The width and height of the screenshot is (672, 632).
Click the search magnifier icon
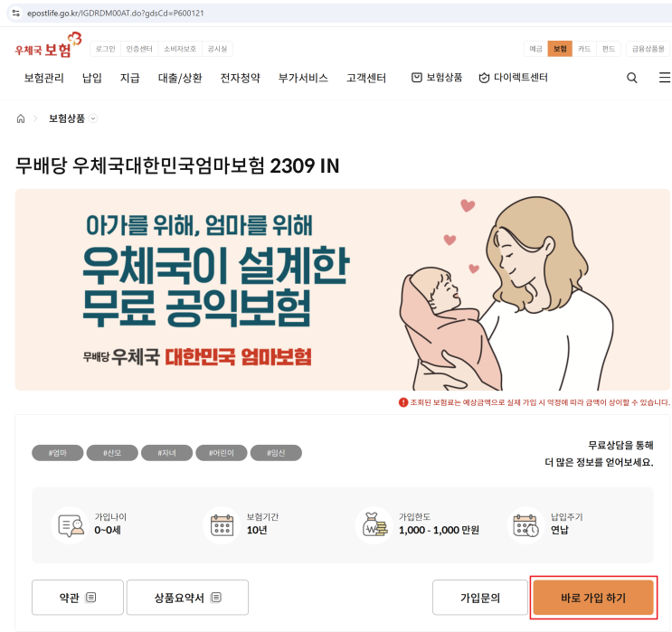click(x=631, y=78)
